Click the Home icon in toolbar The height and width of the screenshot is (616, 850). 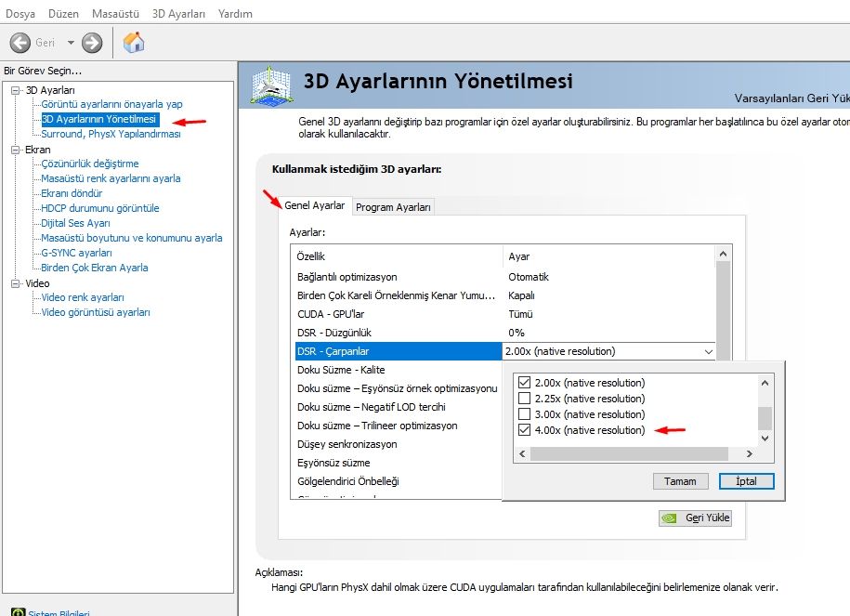134,42
